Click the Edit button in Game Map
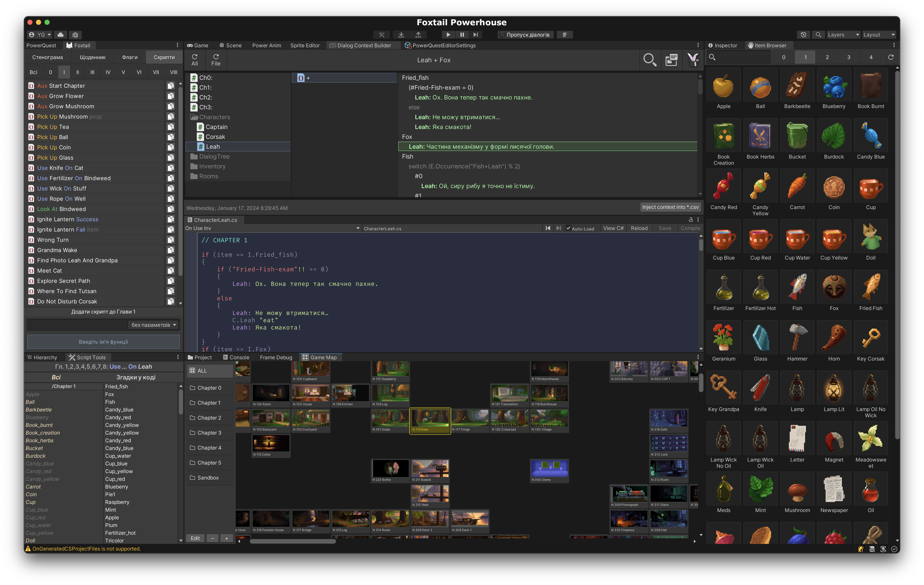The width and height of the screenshot is (924, 585). [195, 538]
